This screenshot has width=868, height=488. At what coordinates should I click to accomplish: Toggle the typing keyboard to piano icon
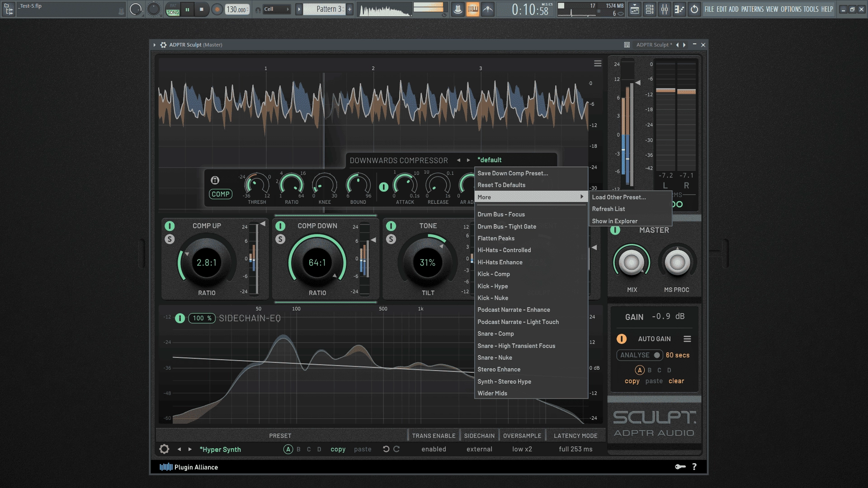coord(472,9)
